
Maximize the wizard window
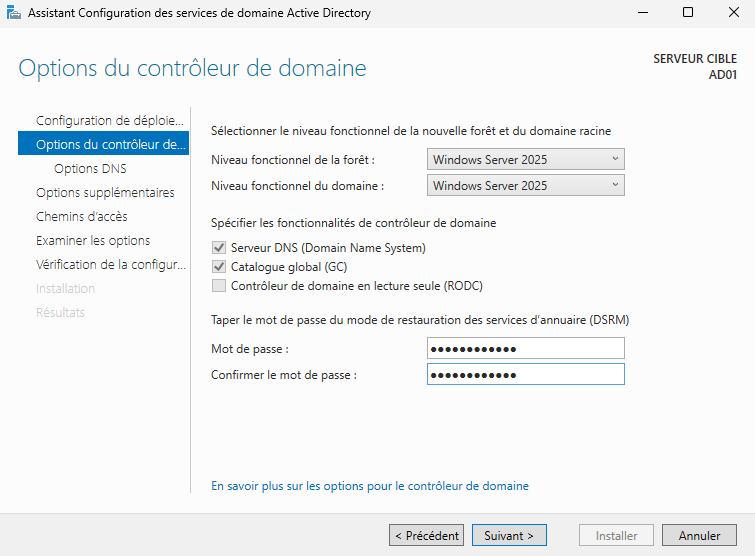[x=688, y=13]
